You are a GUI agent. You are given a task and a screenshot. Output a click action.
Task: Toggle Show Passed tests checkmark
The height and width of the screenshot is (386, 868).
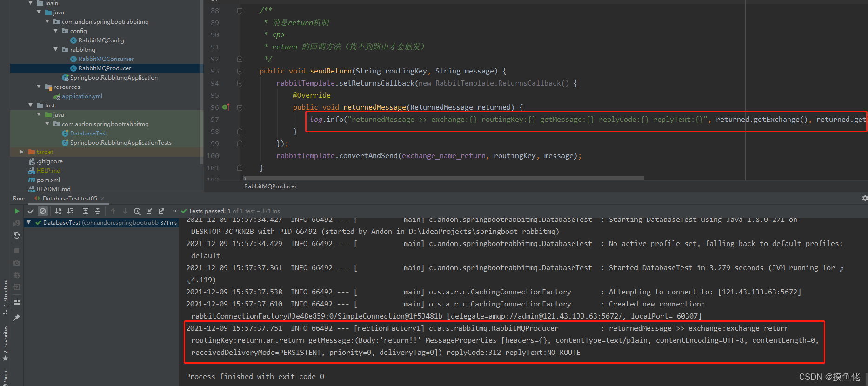31,211
